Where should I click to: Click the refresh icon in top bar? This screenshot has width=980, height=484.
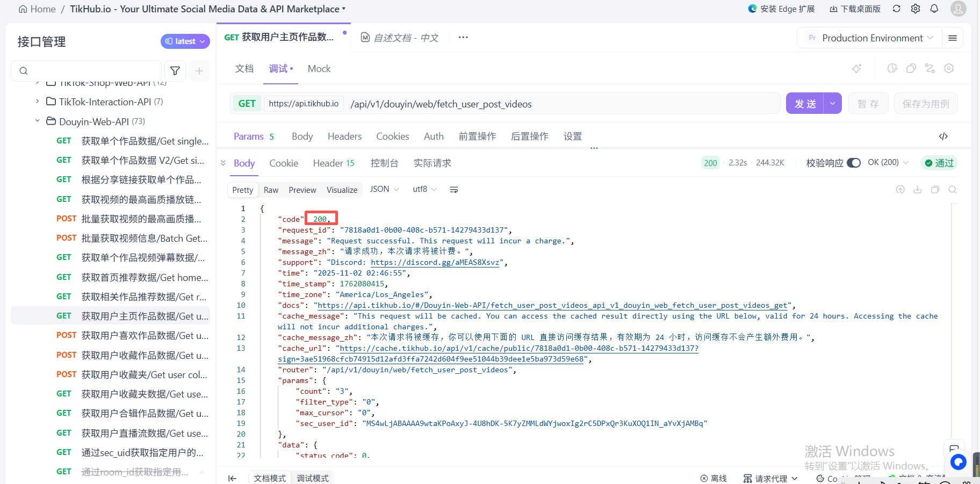(897, 9)
